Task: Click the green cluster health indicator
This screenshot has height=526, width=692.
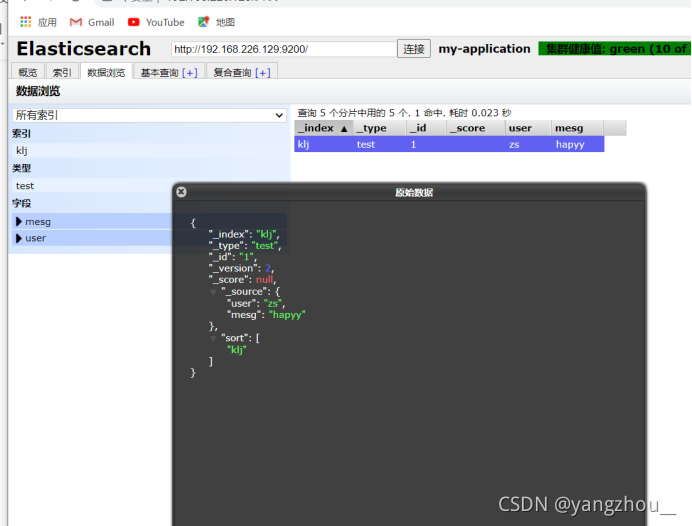Action: pos(615,49)
